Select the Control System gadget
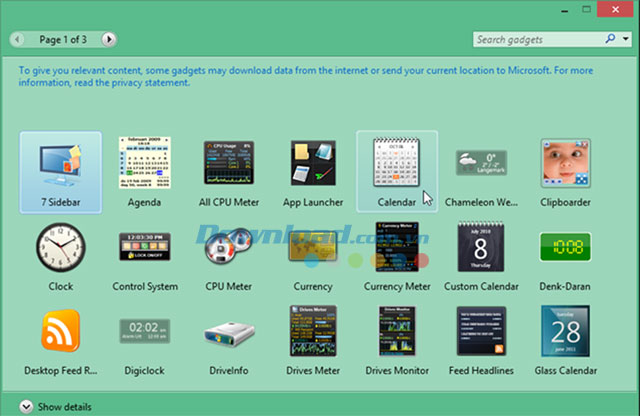 [x=145, y=256]
